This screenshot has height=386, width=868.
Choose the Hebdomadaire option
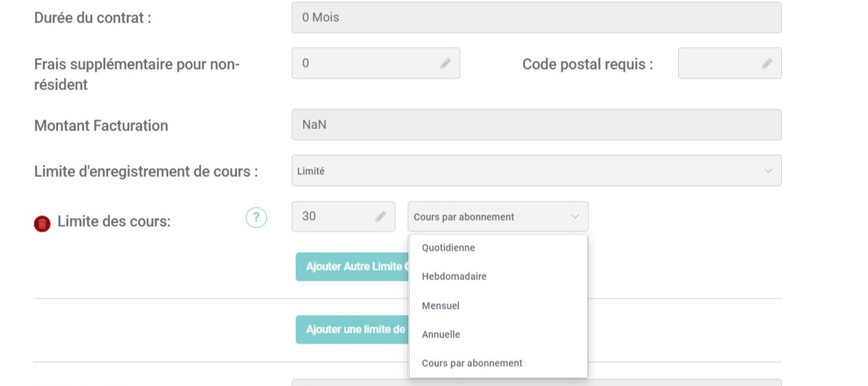click(x=453, y=277)
